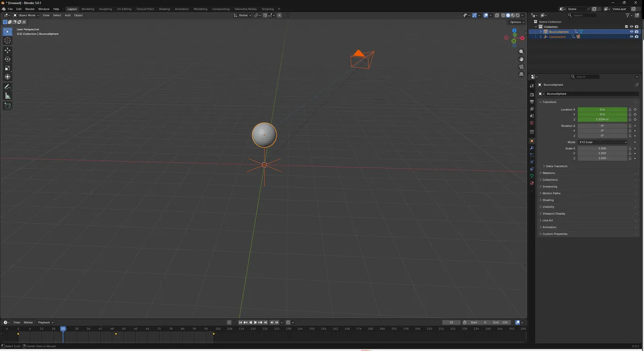This screenshot has height=351, width=644.
Task: Disable CameraOrbit in renders via camera icon
Action: 637,37
